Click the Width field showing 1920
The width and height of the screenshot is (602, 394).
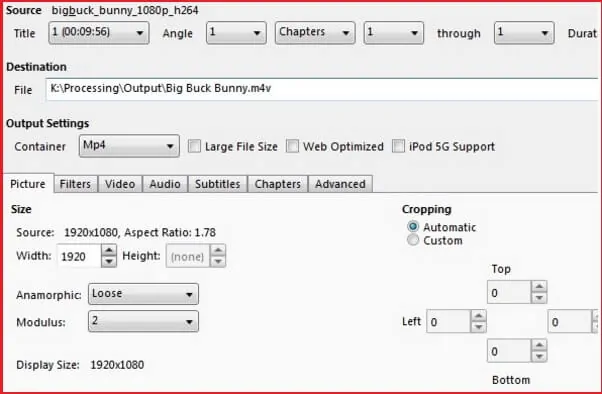79,256
